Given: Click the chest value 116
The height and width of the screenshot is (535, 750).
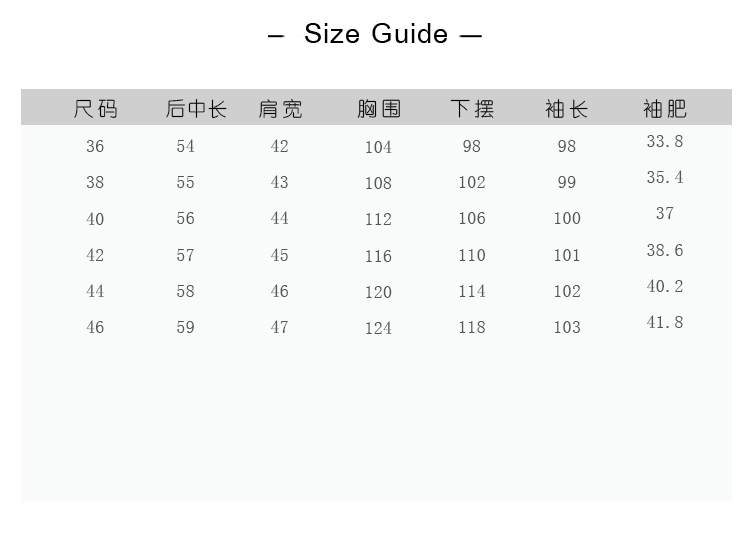Looking at the screenshot, I should click(378, 256).
